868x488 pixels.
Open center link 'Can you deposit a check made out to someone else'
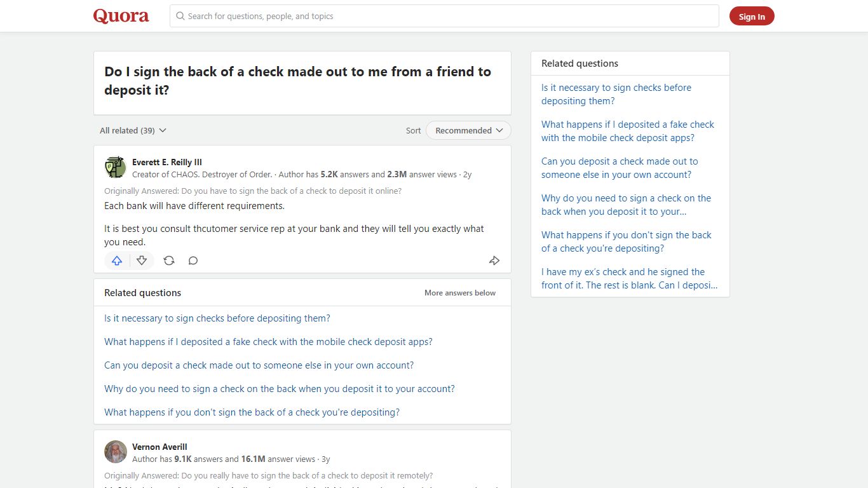pyautogui.click(x=259, y=365)
